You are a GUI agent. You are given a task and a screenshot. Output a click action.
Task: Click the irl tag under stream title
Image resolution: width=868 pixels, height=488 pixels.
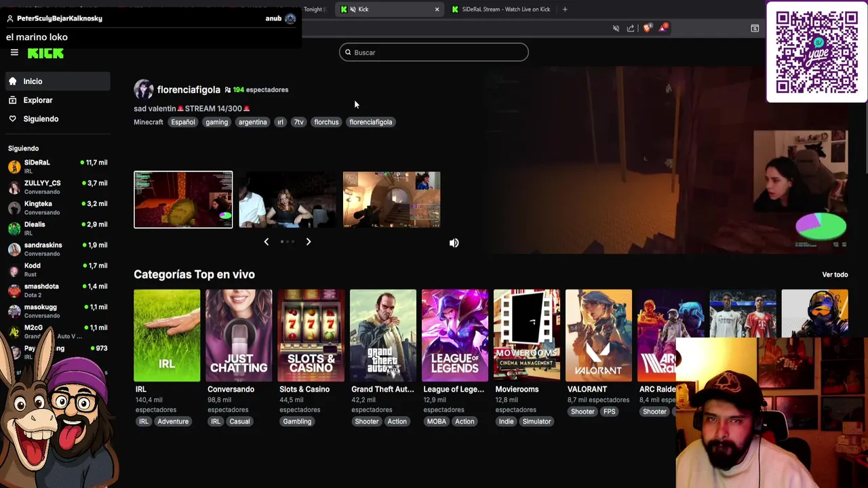280,122
